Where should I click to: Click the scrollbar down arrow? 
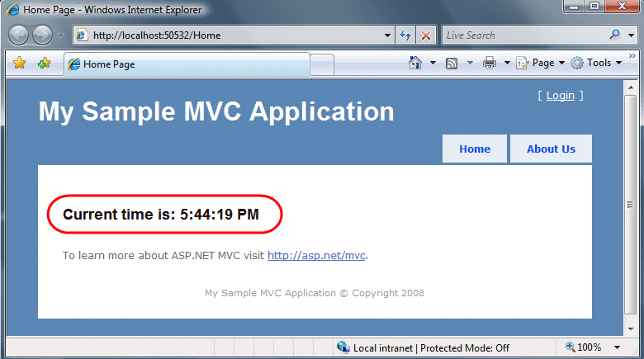click(631, 329)
